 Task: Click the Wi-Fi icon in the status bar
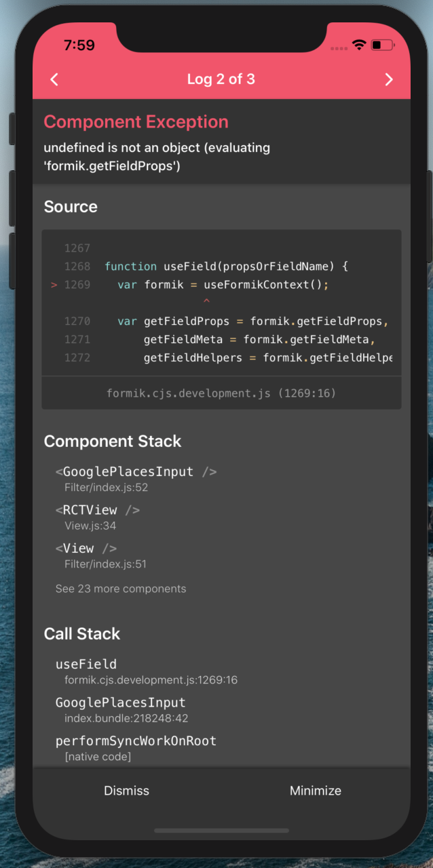click(359, 44)
